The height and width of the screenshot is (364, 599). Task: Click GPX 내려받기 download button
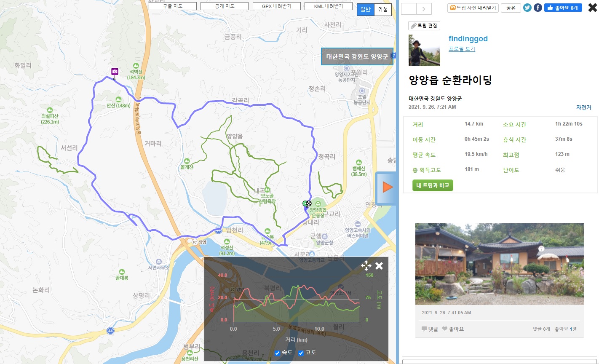tap(277, 6)
